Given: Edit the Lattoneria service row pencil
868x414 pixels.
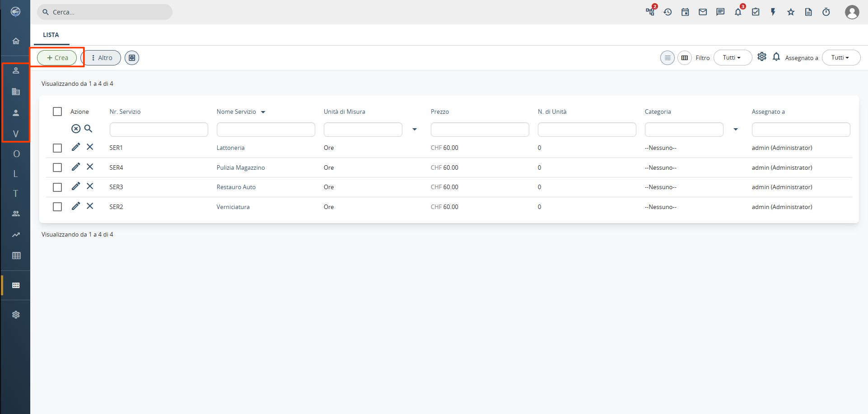Looking at the screenshot, I should coord(76,147).
